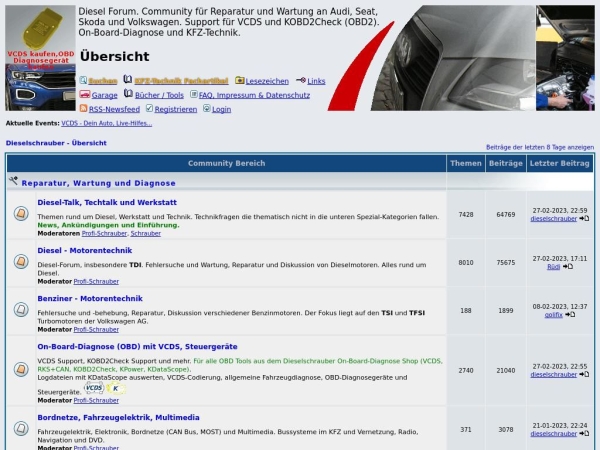This screenshot has width=600, height=450.
Task: Click Dieselschrauber - Übersicht breadcrumb
Action: [x=56, y=143]
